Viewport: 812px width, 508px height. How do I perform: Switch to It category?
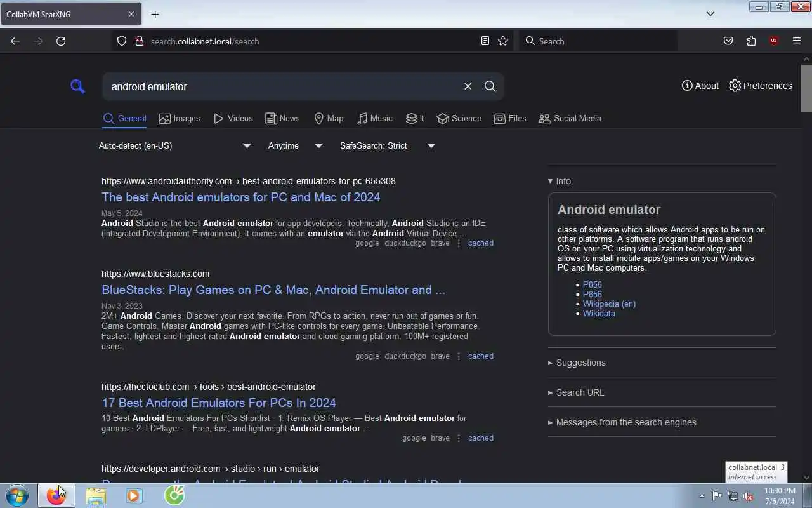(415, 119)
